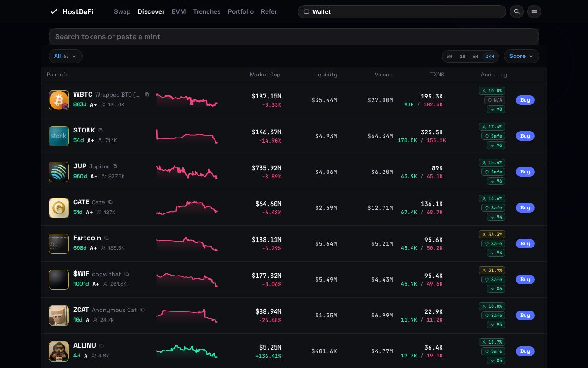Click the JUP Jupiter token logo

click(59, 172)
